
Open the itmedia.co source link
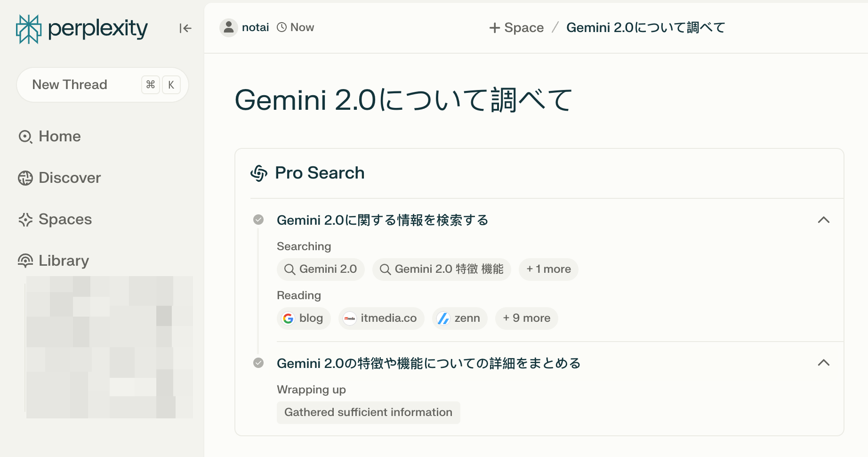(381, 318)
